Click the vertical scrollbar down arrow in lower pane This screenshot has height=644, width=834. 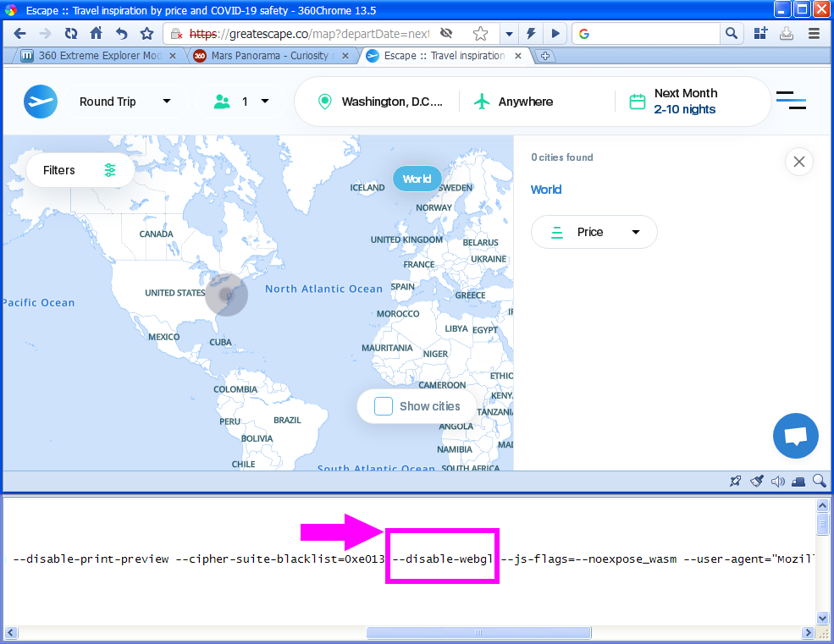tap(822, 618)
